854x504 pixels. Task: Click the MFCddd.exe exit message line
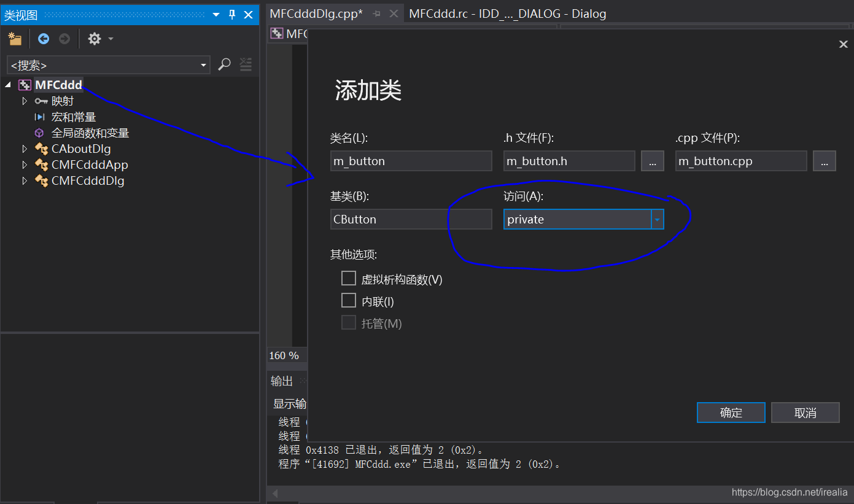[x=419, y=464]
